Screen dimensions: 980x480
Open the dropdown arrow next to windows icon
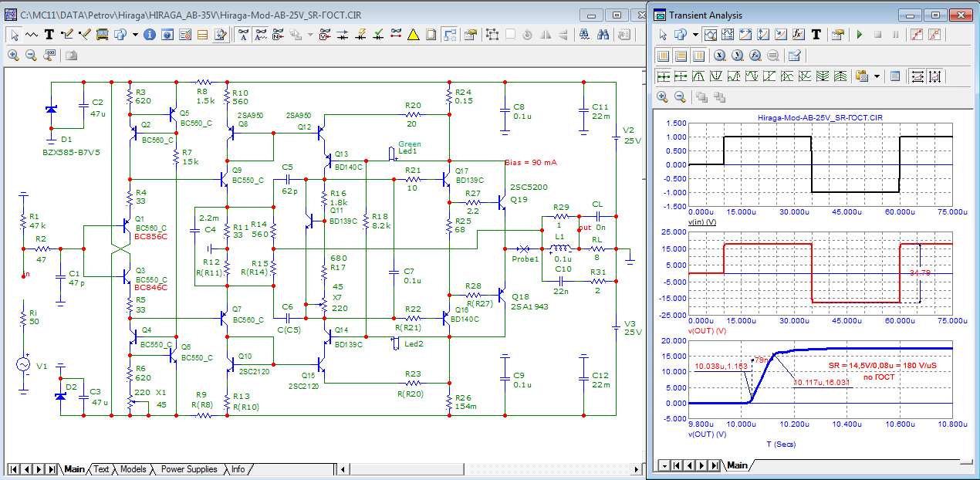coord(135,35)
